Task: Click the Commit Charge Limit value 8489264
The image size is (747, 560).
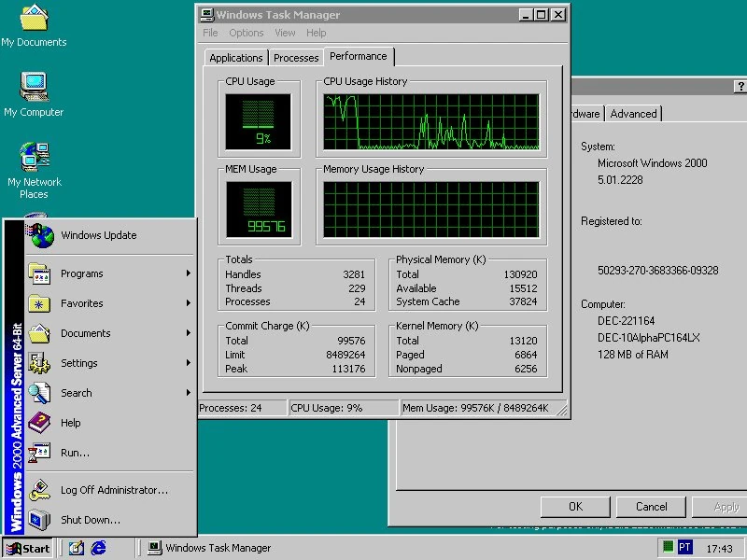Action: 345,355
